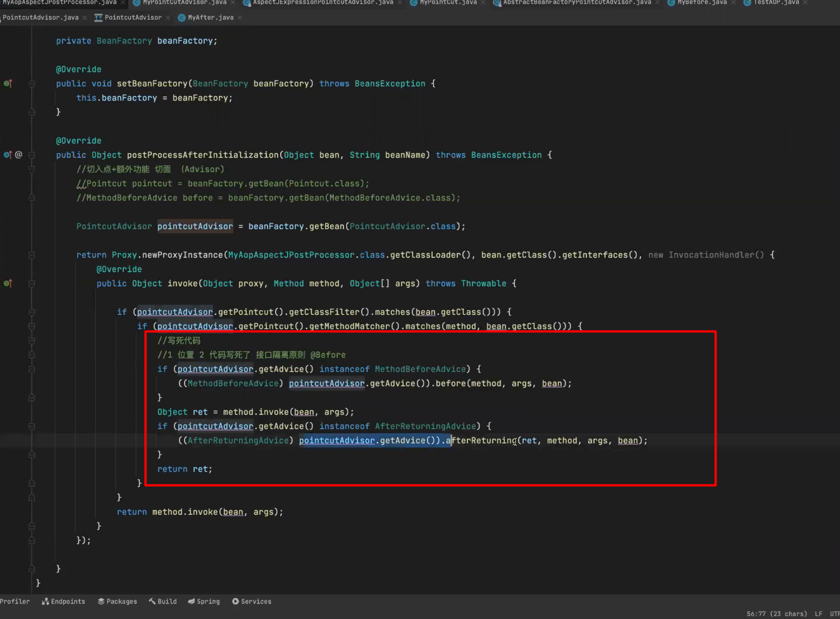
Task: Click the override gutter icon beside invoke method
Action: pos(8,284)
